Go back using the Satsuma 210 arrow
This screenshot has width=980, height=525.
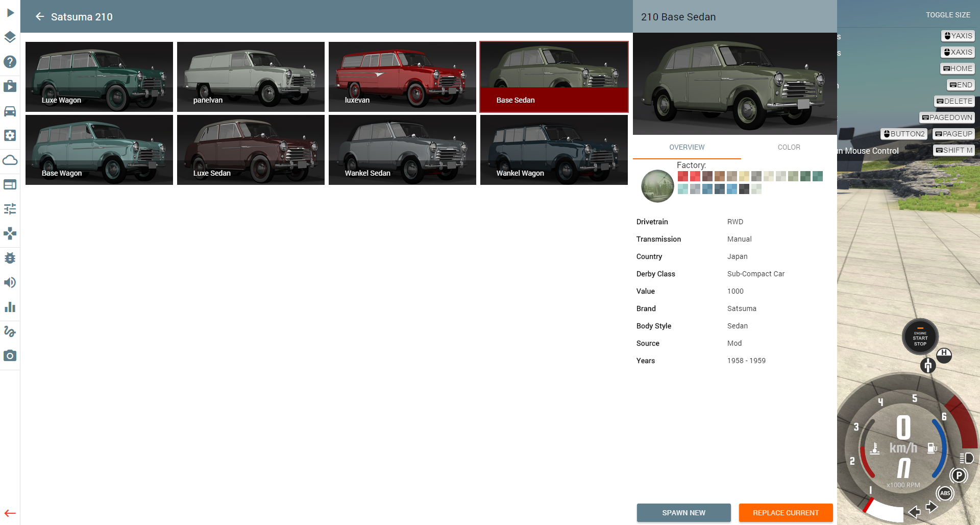point(40,17)
